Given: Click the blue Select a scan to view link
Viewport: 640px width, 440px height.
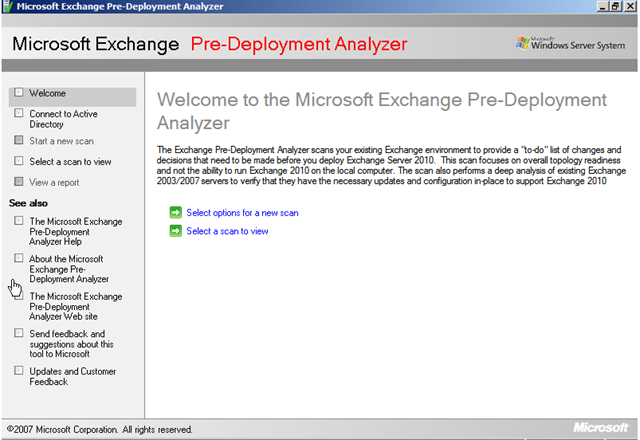Looking at the screenshot, I should (x=227, y=231).
